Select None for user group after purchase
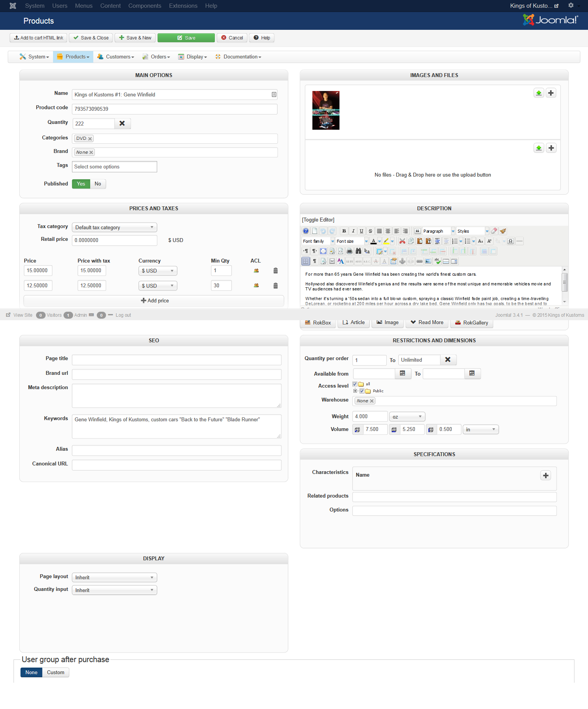 (31, 673)
